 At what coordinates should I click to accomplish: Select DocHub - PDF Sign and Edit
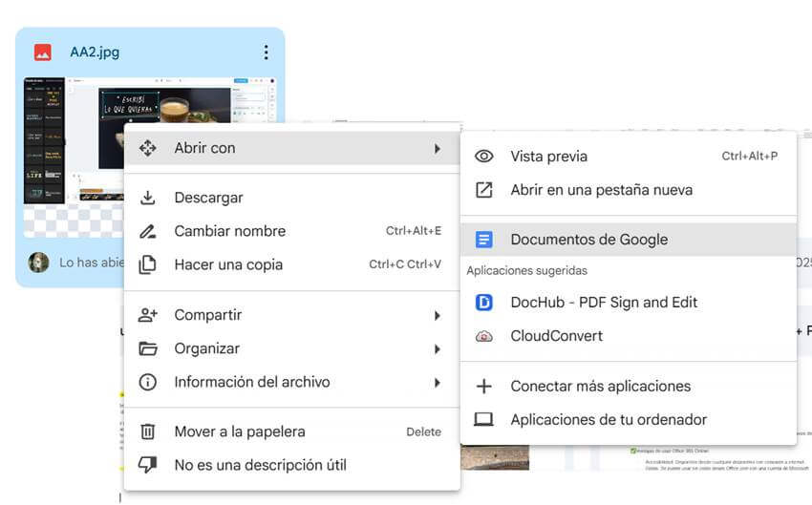click(x=629, y=303)
